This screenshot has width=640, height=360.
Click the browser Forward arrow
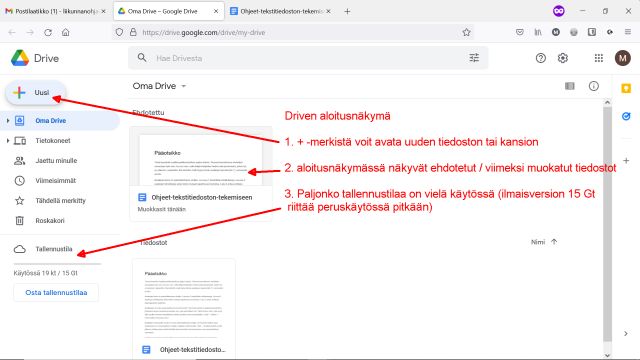click(x=30, y=32)
